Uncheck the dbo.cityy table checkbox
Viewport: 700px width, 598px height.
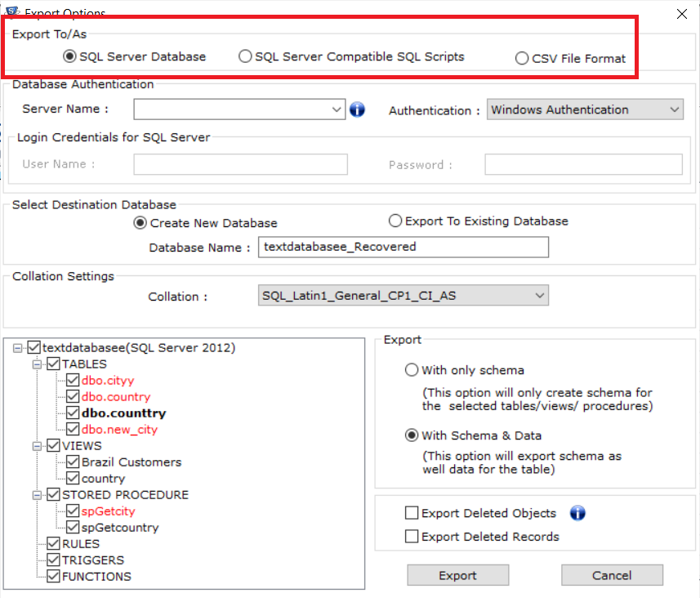pyautogui.click(x=73, y=381)
